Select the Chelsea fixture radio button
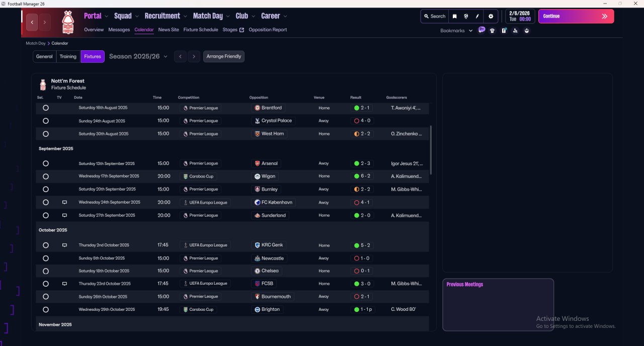Screen dimensions: 644x346 click(46, 271)
